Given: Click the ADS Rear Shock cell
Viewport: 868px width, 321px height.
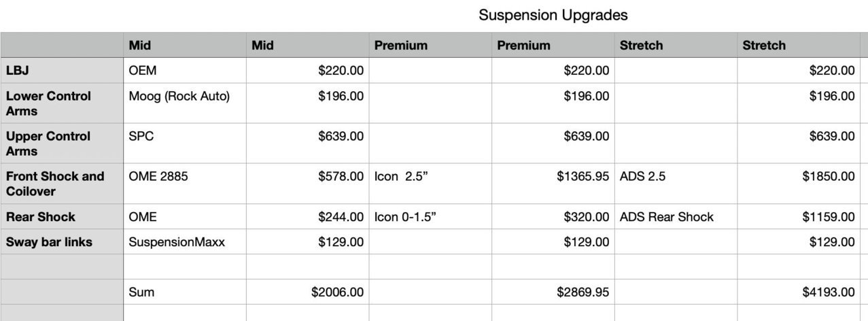Looking at the screenshot, I should (676, 217).
